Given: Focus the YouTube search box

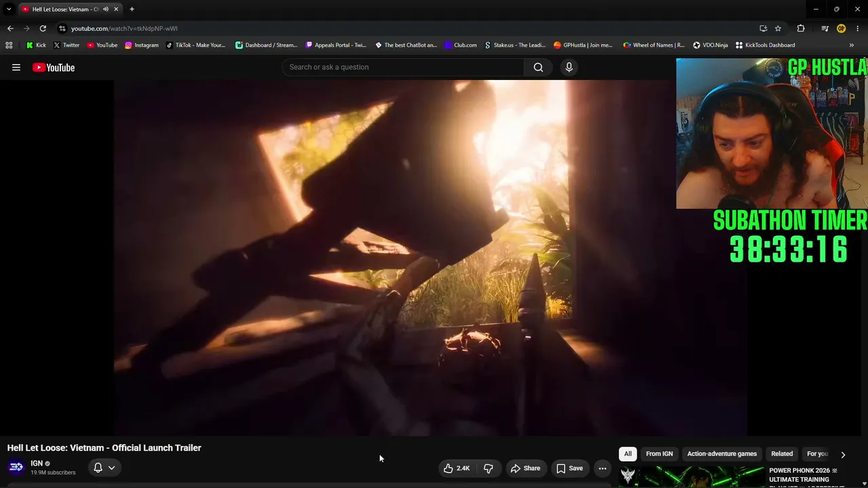Looking at the screenshot, I should point(403,67).
